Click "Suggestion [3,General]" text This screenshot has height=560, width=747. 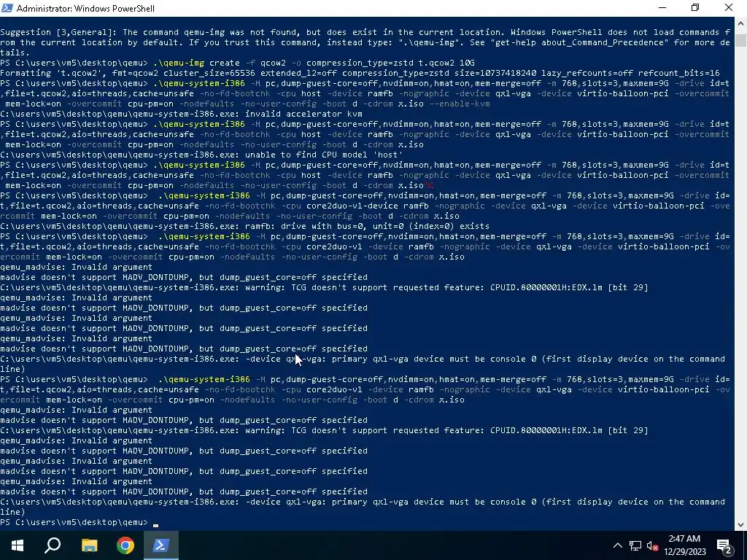click(58, 32)
